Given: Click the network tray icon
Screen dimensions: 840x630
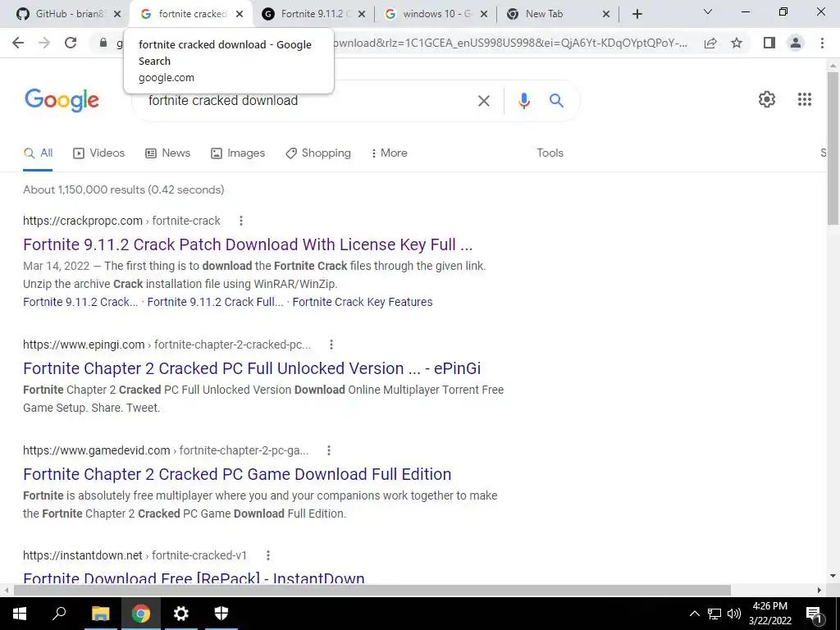Looking at the screenshot, I should 714,614.
